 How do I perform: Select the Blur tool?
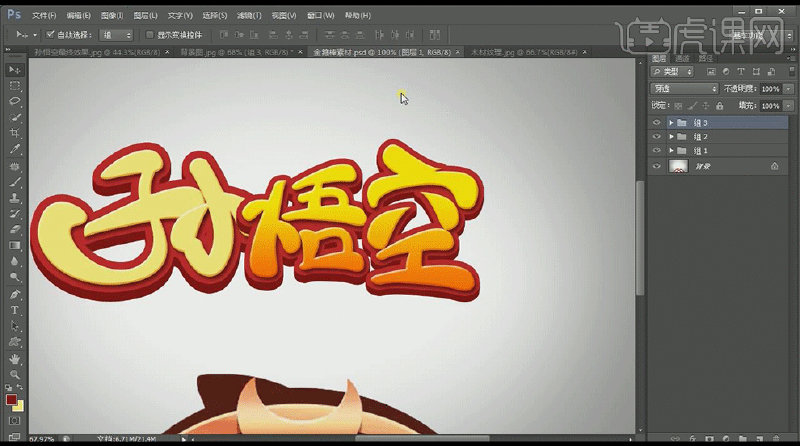(14, 261)
